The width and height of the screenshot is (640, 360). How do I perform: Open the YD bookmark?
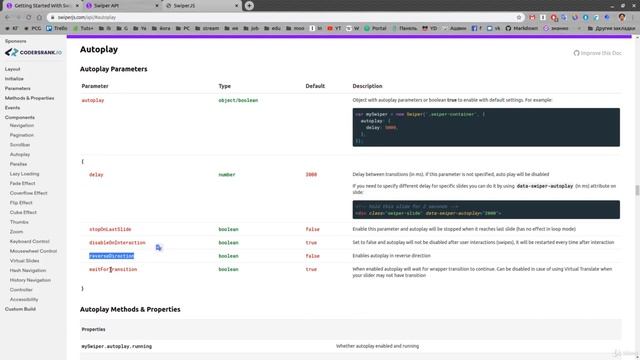pos(429,29)
